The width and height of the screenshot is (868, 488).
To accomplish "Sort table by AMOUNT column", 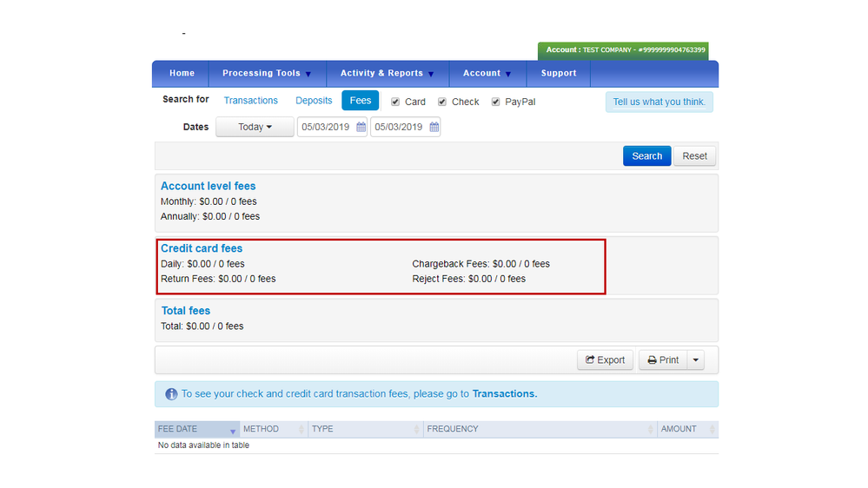I will click(688, 429).
